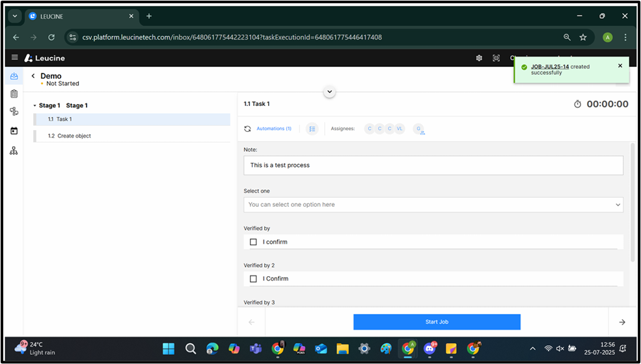The image size is (641, 364).
Task: Click the Inbox icon in left sidebar
Action: coord(14,77)
